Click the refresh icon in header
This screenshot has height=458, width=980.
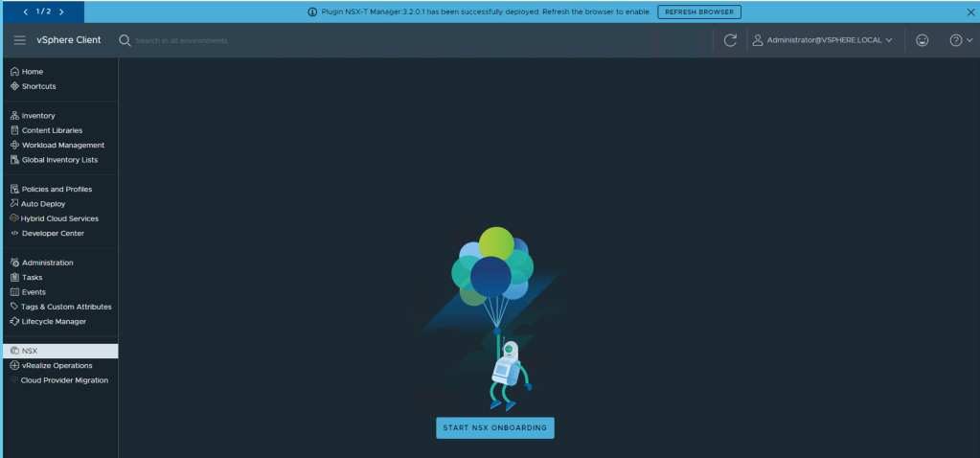(730, 40)
